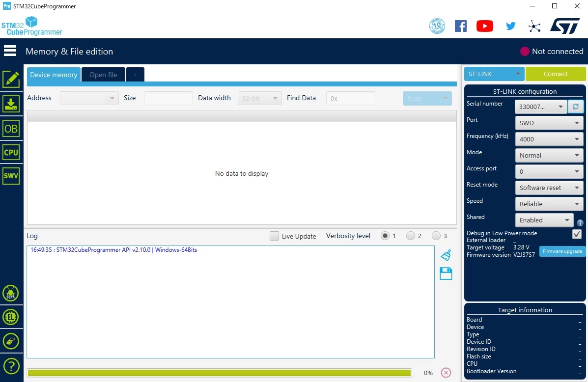Open the Data width dropdown
Screen dimensions: 588x382
point(259,98)
